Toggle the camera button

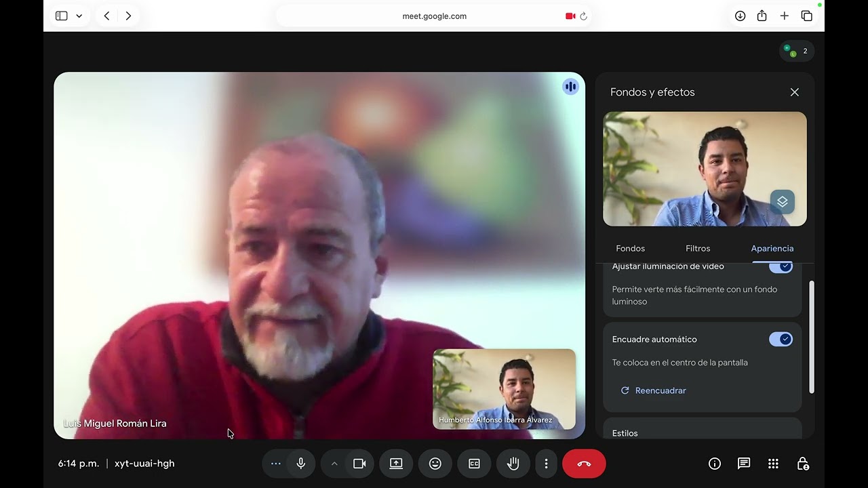(x=359, y=464)
